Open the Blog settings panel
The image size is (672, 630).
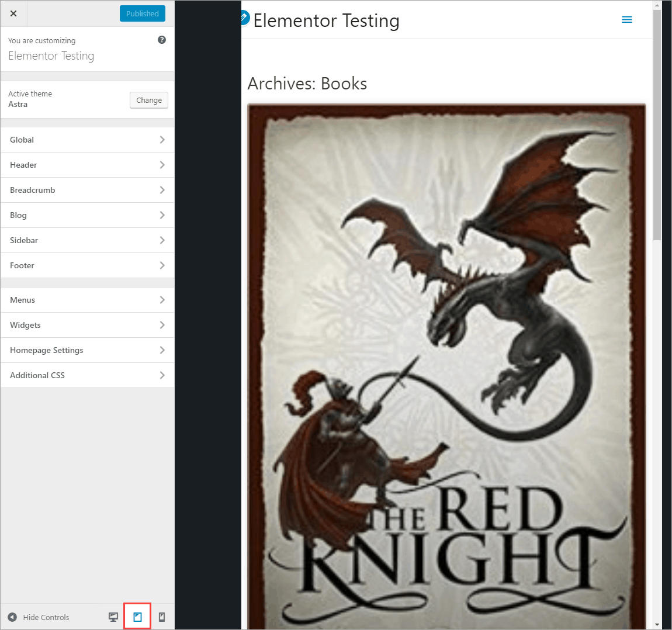[88, 215]
